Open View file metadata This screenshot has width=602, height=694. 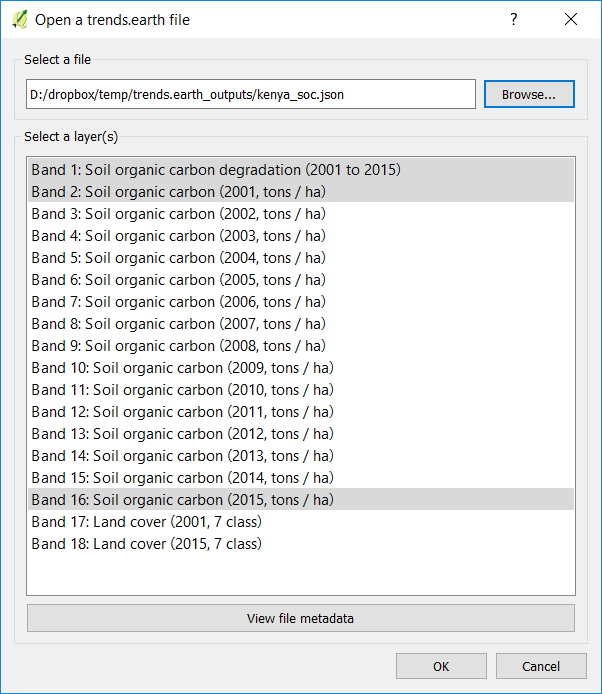(301, 618)
